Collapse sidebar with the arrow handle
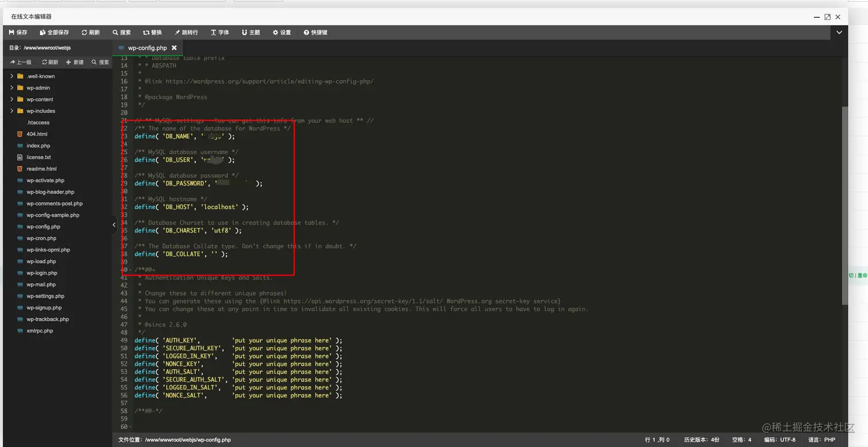Screen dimensions: 868x447 114,225
